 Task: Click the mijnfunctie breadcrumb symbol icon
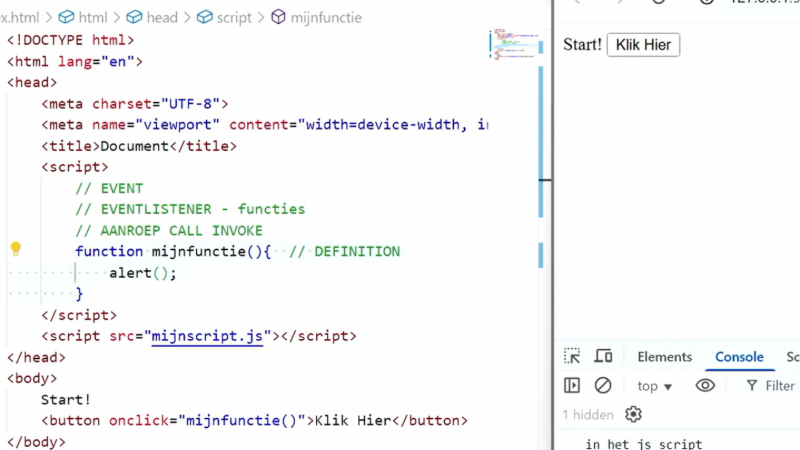click(x=278, y=17)
